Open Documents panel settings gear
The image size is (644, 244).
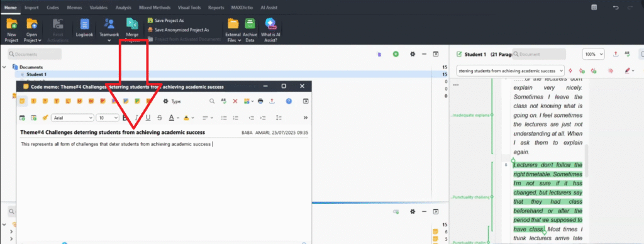413,54
